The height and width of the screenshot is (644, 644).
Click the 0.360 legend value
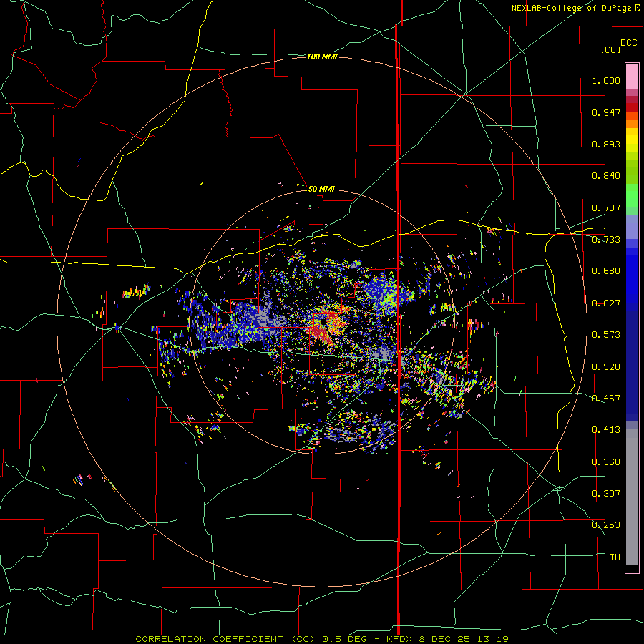[606, 462]
